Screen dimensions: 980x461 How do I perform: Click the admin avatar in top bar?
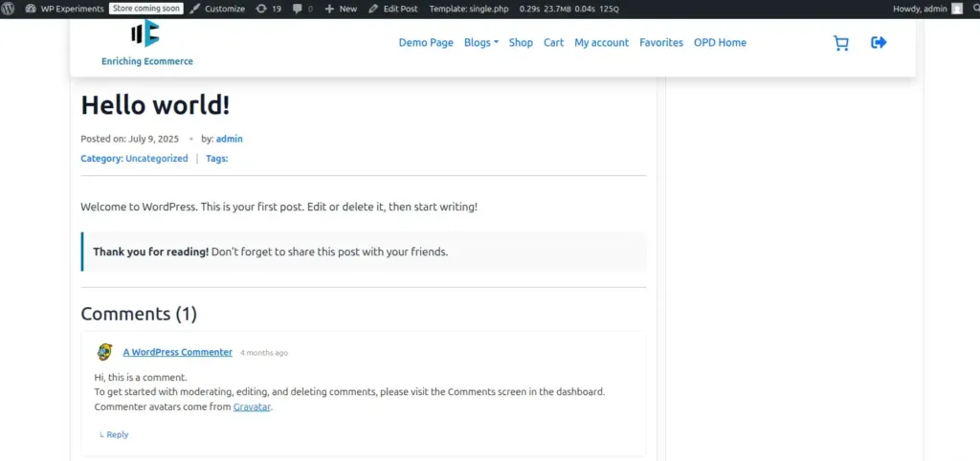coord(957,9)
